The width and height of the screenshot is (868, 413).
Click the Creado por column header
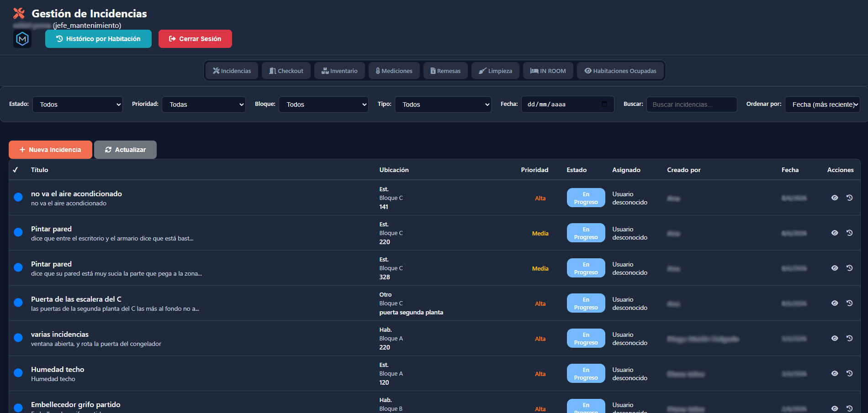683,170
